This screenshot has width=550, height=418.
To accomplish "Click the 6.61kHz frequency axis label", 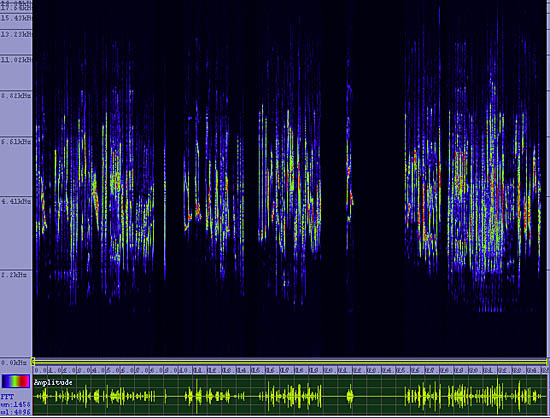I will coord(16,142).
